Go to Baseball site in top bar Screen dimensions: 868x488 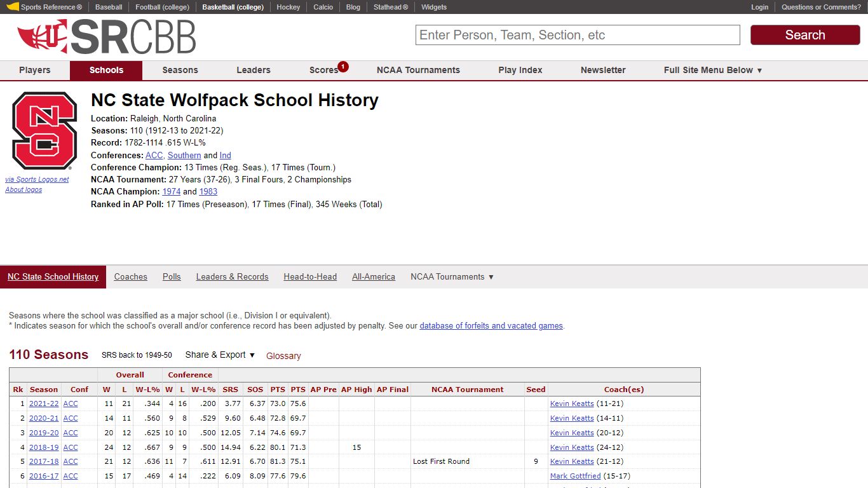click(x=109, y=7)
